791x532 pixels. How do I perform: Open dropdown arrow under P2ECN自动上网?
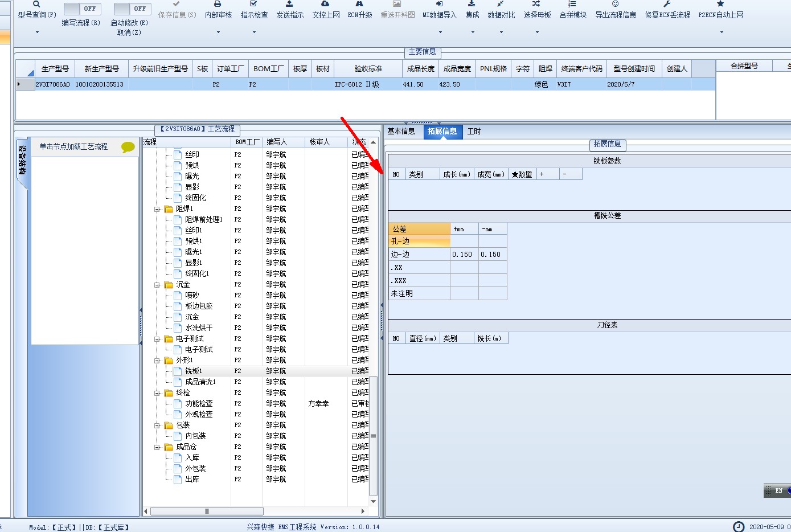pyautogui.click(x=721, y=32)
